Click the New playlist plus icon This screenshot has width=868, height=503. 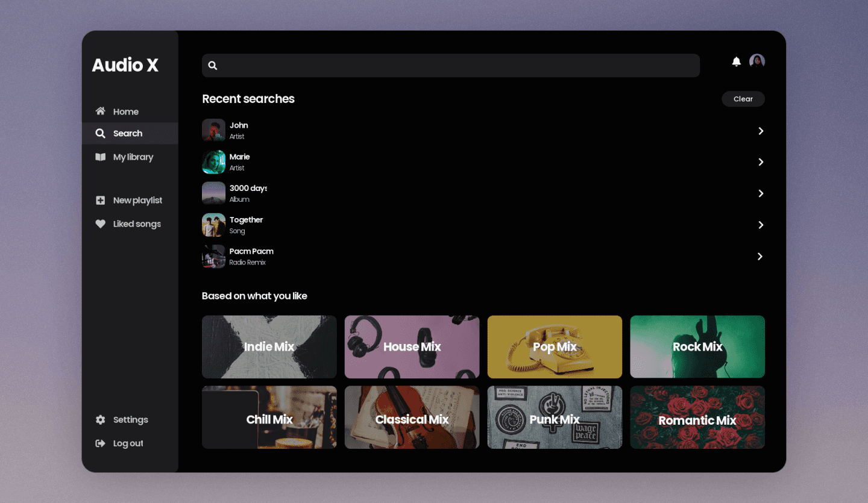pyautogui.click(x=100, y=201)
